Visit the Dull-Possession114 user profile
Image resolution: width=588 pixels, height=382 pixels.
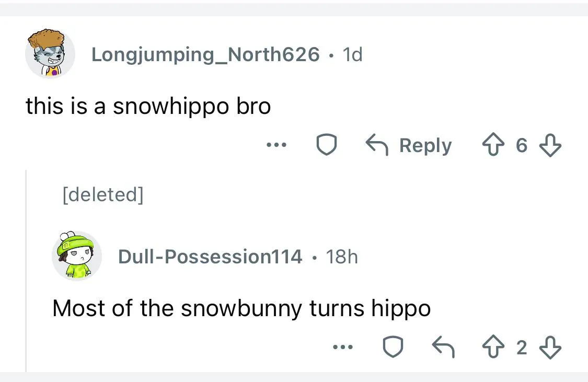click(210, 257)
